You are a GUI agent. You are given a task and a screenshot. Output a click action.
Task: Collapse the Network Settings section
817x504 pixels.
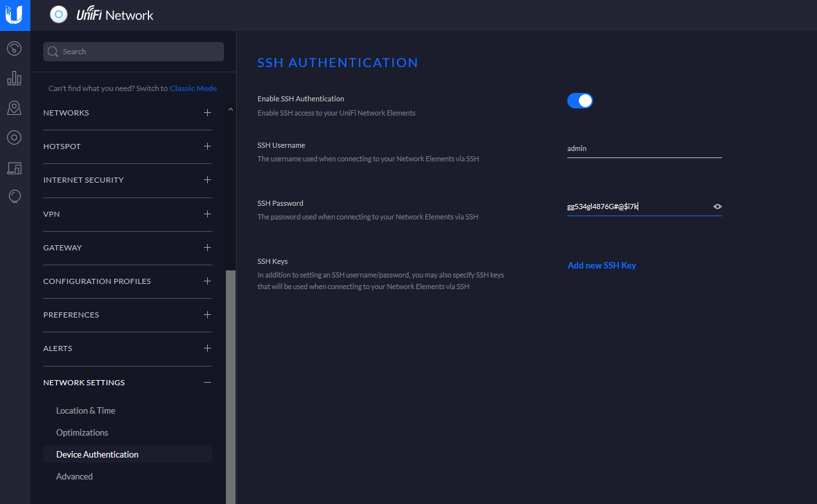tap(207, 383)
